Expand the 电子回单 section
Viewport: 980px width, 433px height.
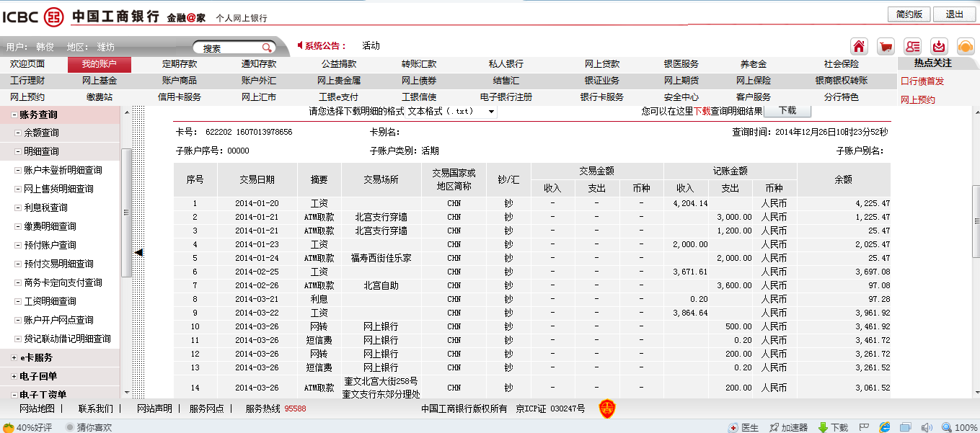pyautogui.click(x=14, y=376)
